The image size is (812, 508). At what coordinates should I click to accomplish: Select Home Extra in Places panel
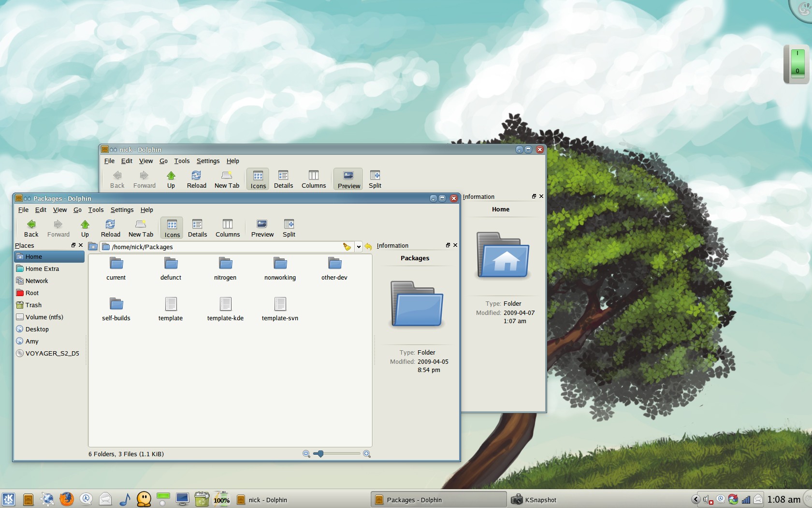coord(49,269)
